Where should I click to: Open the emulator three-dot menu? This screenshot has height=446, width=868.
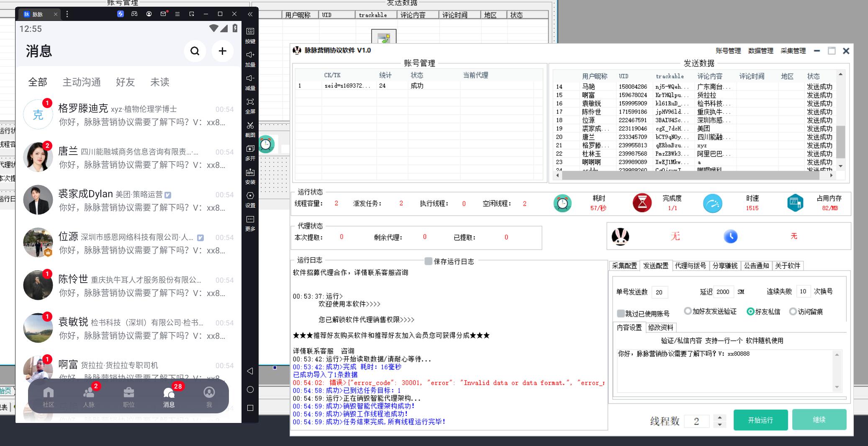tap(67, 14)
